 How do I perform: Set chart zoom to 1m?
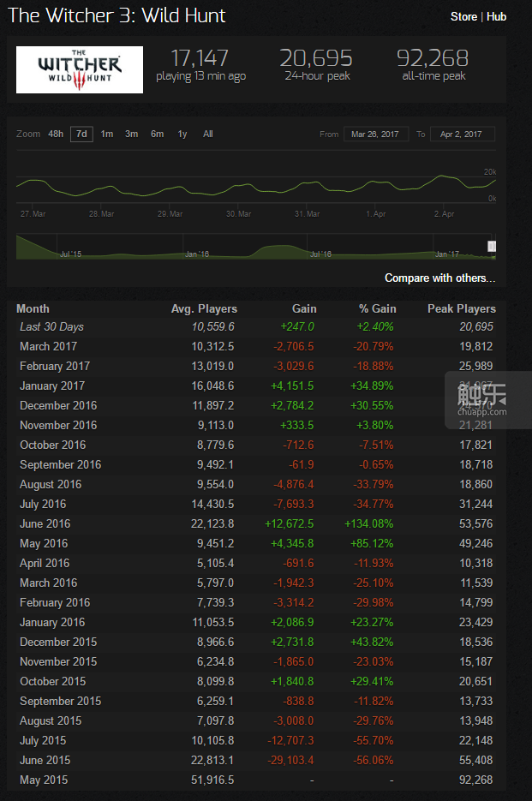click(107, 134)
